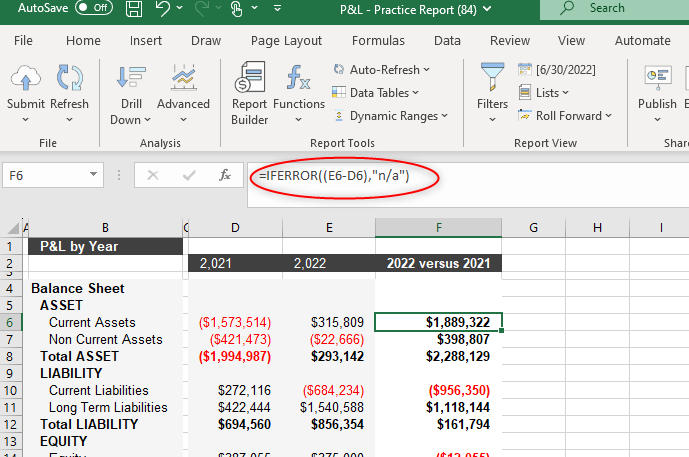Click the Roll Forward button
Screen dimensions: 689x457
(x=567, y=116)
